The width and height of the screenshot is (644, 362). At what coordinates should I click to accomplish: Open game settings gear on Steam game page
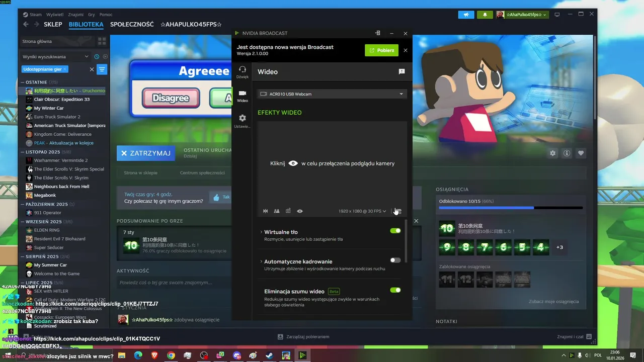coord(553,153)
